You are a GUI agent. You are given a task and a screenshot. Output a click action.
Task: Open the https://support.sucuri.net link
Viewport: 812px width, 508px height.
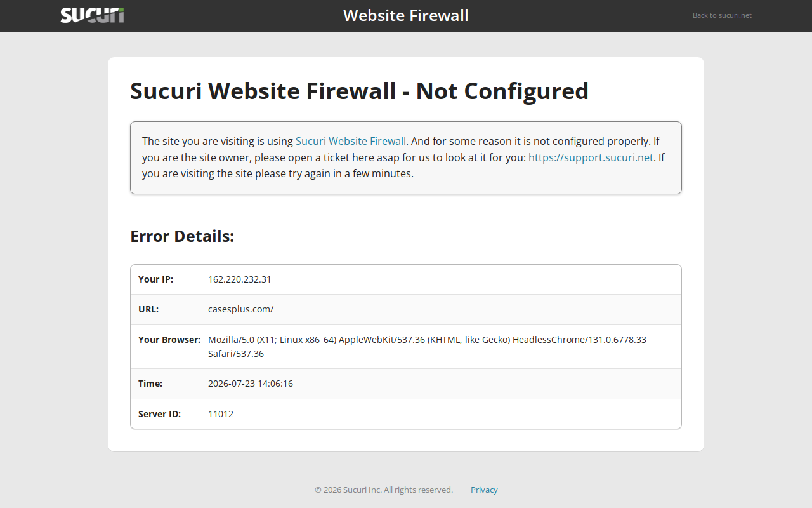click(x=591, y=157)
